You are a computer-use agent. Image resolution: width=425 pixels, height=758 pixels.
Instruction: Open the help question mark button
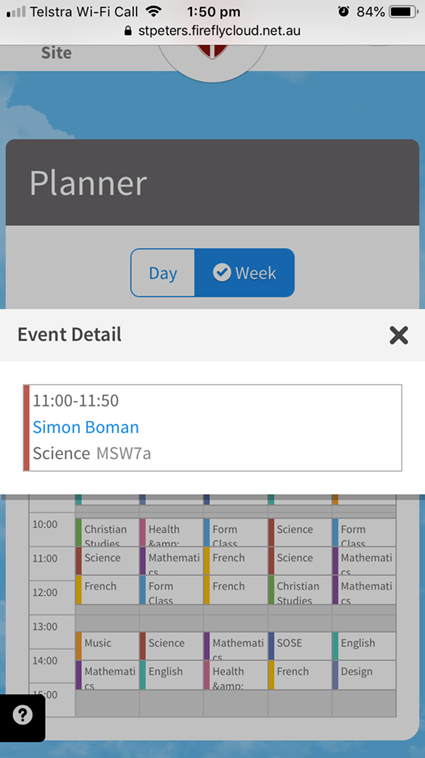click(x=23, y=715)
